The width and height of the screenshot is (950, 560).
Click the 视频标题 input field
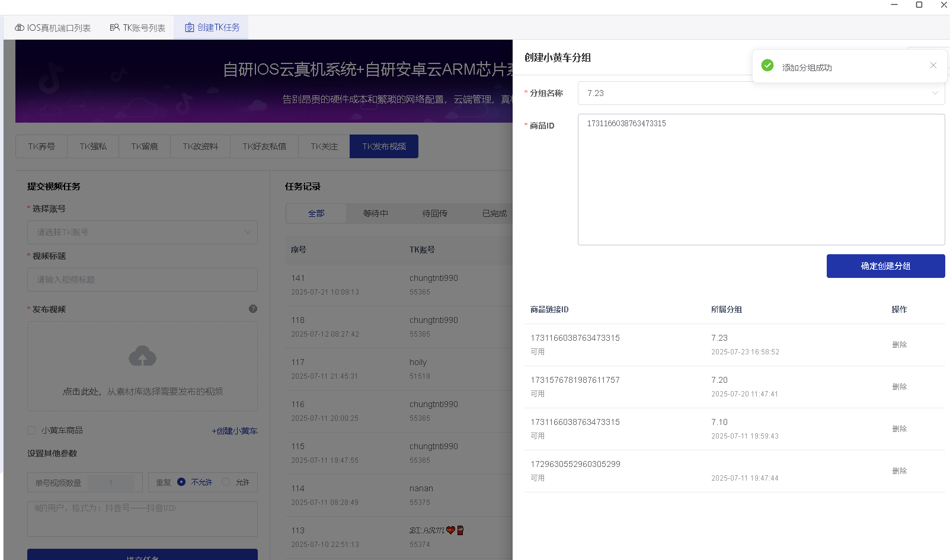142,279
